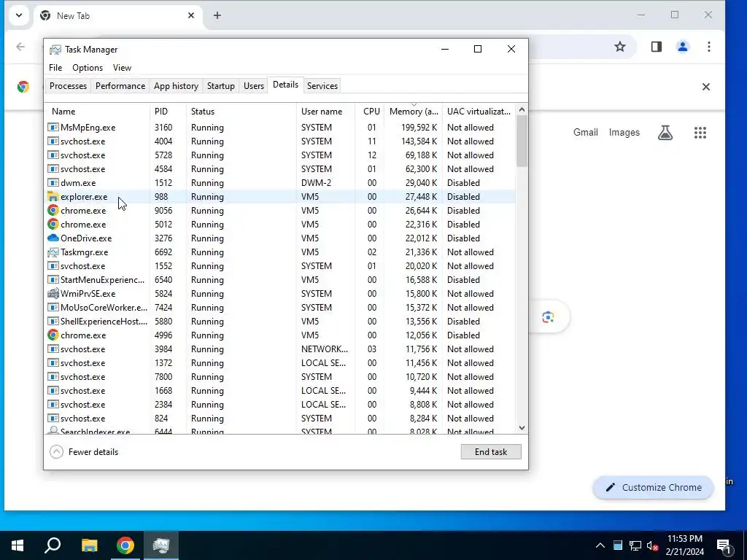Sort by the PID column header
Image resolution: width=747 pixels, height=560 pixels.
168,112
